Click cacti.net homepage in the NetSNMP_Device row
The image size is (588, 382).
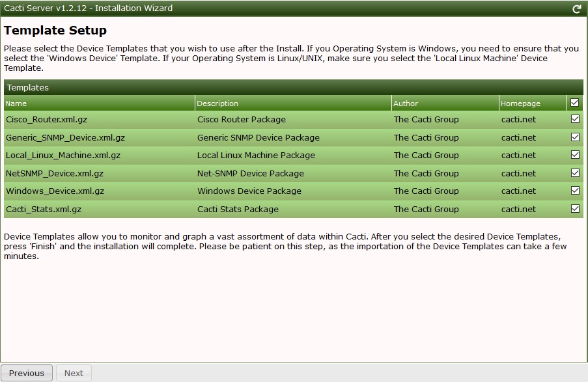coord(518,174)
